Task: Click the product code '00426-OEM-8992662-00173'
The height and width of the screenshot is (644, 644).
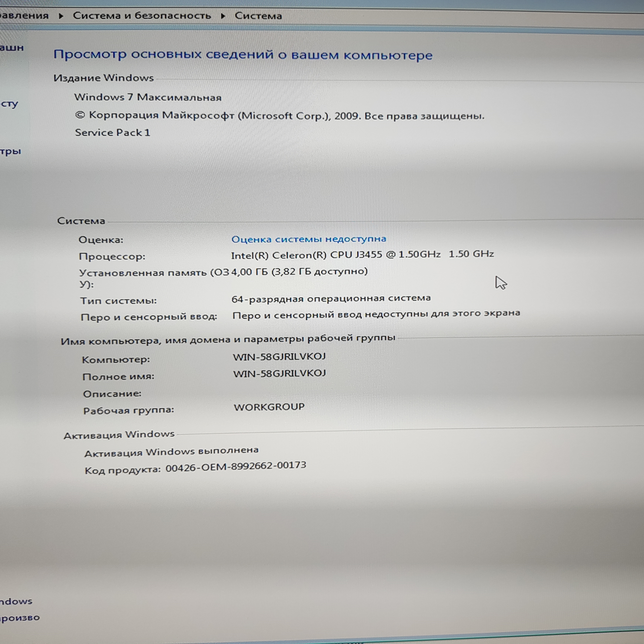Action: tap(236, 466)
